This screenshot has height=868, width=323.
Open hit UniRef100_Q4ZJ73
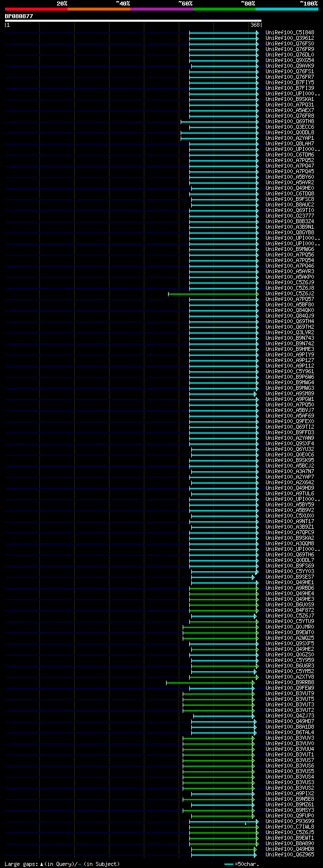(x=290, y=716)
